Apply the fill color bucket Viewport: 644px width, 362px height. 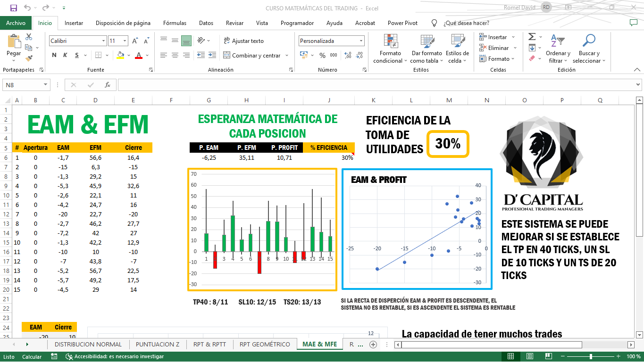click(x=120, y=55)
